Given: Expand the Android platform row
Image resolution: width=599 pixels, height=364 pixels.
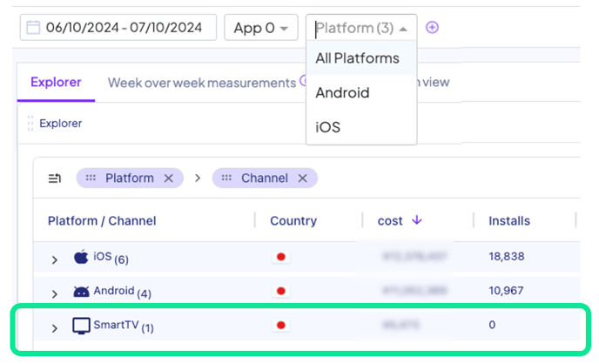Looking at the screenshot, I should point(54,293).
